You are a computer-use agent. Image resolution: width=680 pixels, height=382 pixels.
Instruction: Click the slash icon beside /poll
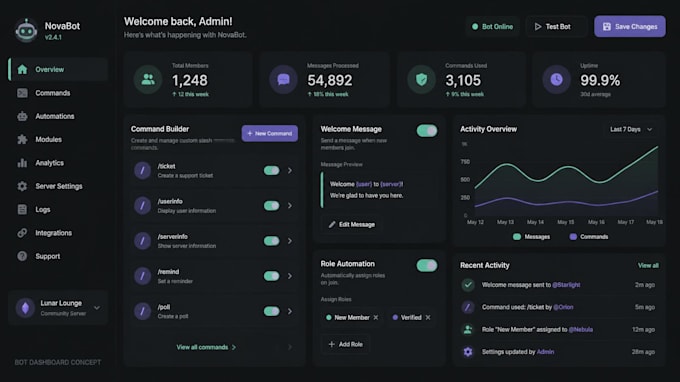point(142,311)
